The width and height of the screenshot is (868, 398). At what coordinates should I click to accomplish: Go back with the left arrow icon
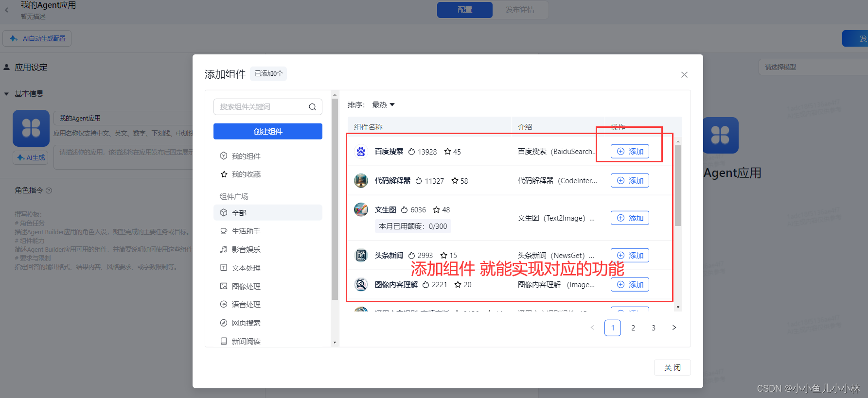tap(7, 10)
